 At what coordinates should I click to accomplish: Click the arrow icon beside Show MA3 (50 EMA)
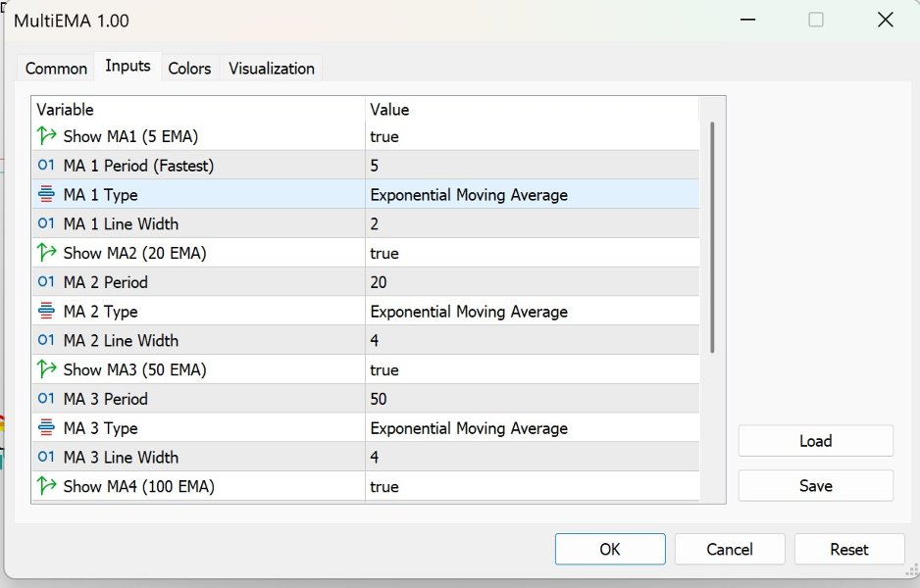46,369
